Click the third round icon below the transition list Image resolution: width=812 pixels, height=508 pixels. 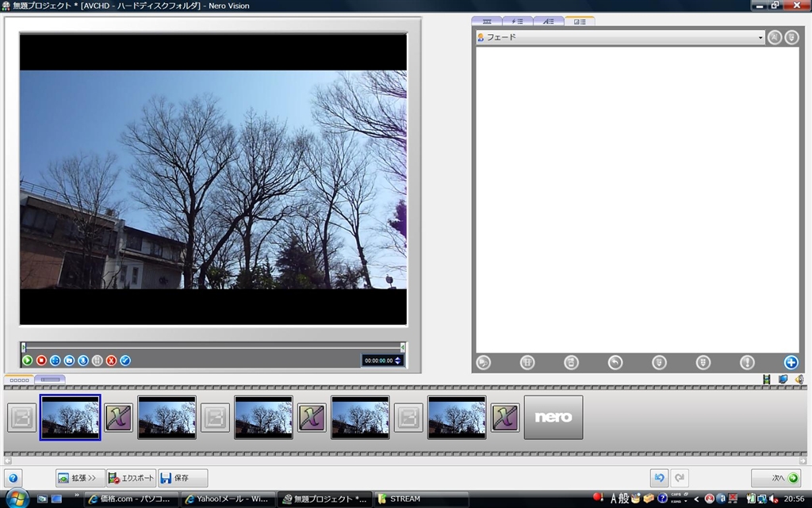571,363
